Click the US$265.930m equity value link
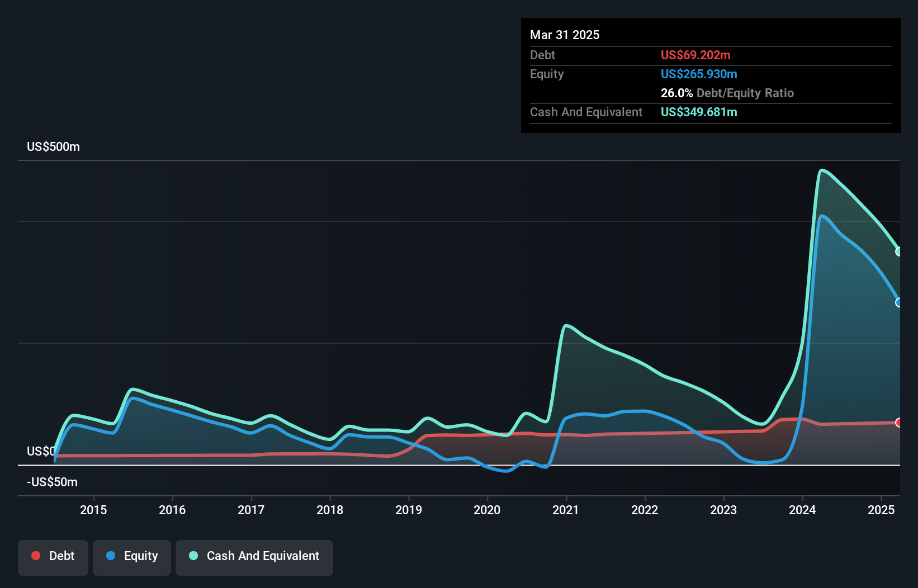Screen dimensions: 918x588 pos(699,74)
